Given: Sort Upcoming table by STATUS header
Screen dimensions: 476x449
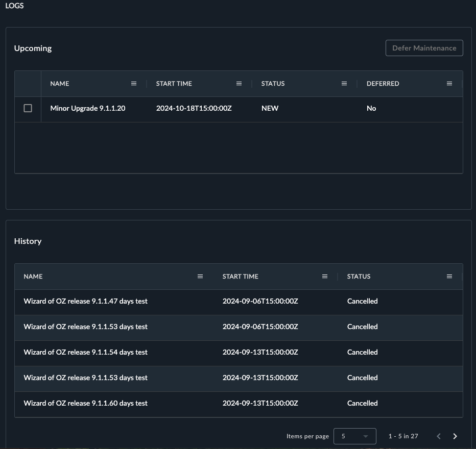Looking at the screenshot, I should tap(273, 84).
